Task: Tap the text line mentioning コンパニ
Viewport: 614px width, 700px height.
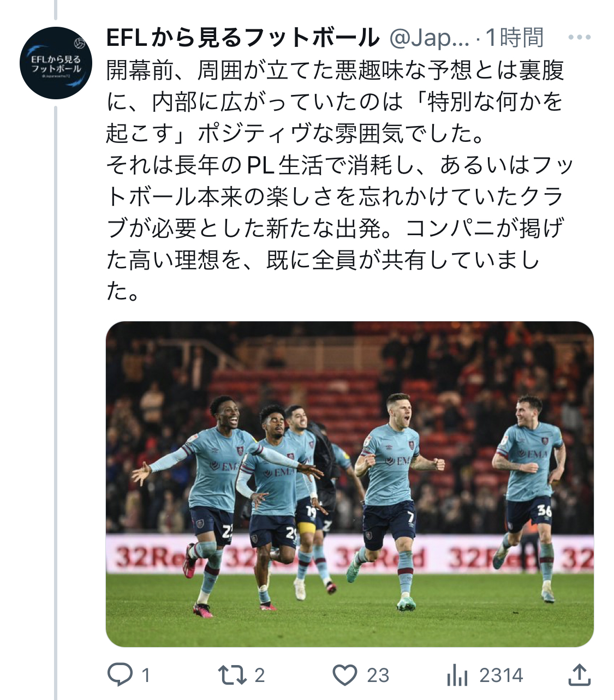Action: coord(335,228)
